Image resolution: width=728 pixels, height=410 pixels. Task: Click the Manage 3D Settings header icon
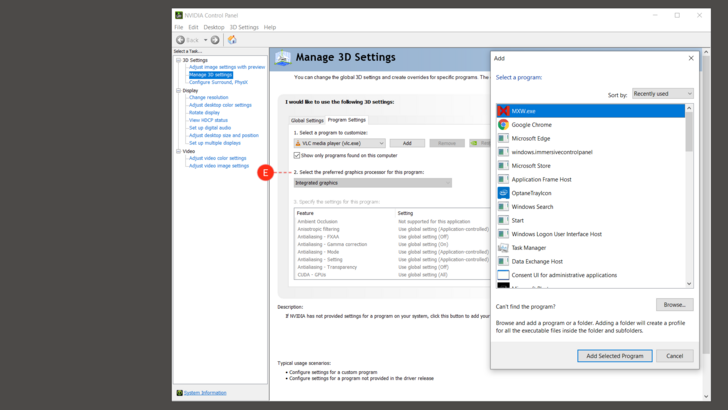pos(283,58)
